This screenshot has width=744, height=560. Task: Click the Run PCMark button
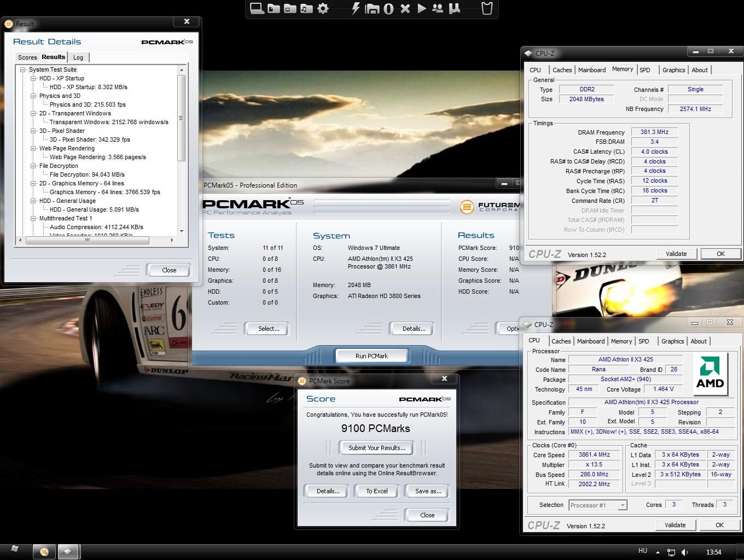point(371,356)
